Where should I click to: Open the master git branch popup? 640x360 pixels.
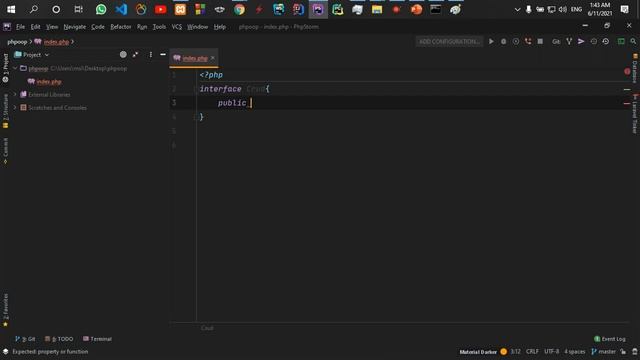tap(603, 351)
